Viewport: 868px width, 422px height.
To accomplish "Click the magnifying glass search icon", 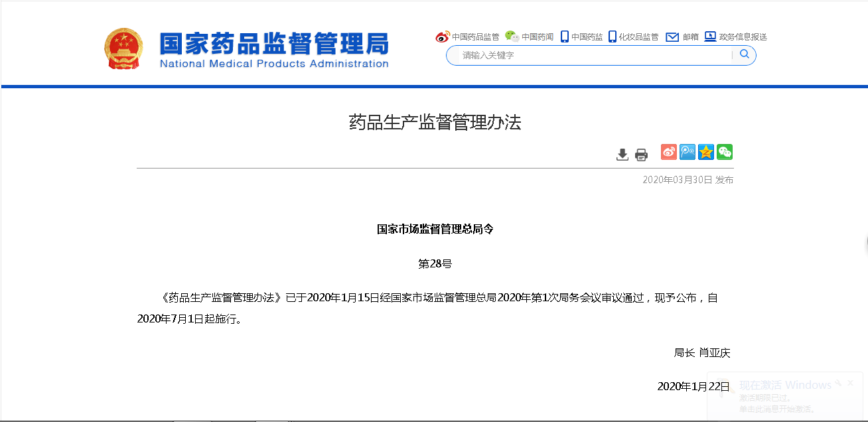I will [744, 54].
